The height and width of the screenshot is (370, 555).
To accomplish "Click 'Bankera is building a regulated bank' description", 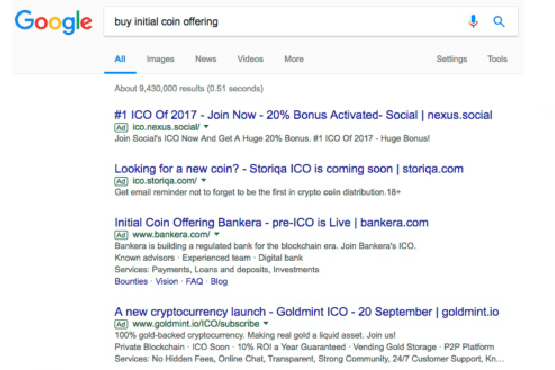I will point(265,246).
